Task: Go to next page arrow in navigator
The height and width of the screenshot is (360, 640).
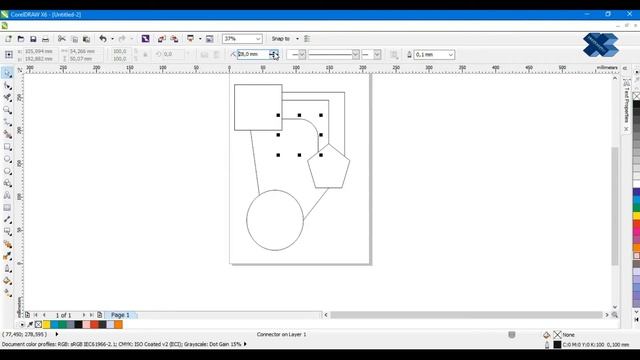Action: (84, 315)
